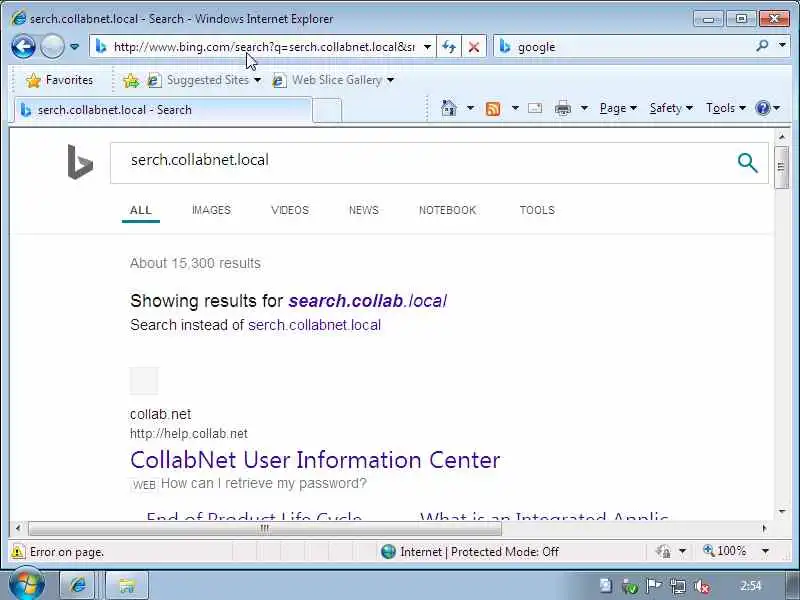Open the TOOLS filter tab
Screen dimensions: 800x600
[x=537, y=210]
